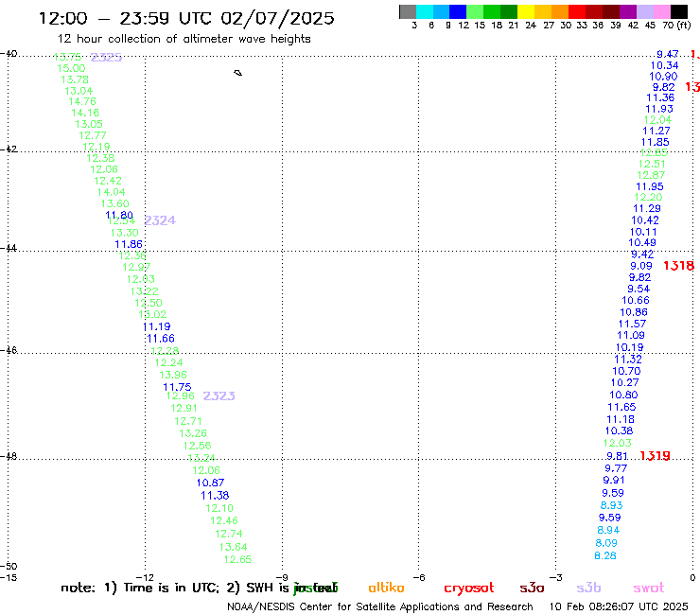Select the blue value 11.66
The width and height of the screenshot is (700, 615).
point(161,339)
